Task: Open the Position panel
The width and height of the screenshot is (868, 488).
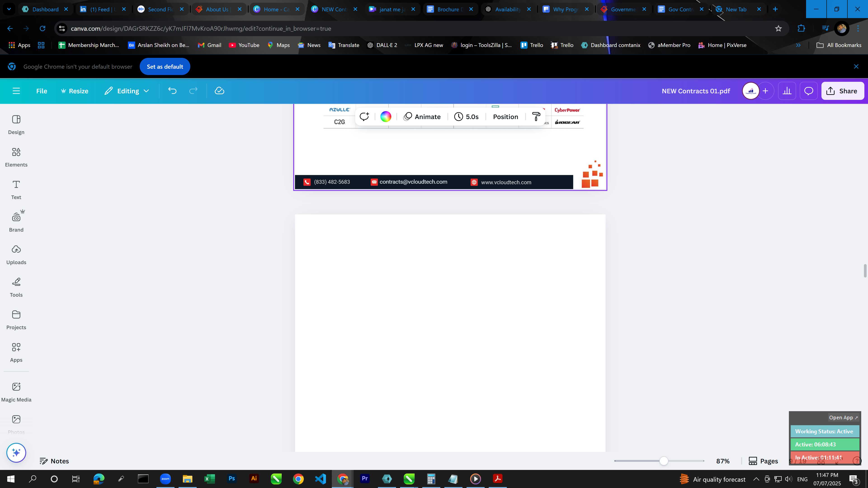Action: pyautogui.click(x=505, y=117)
